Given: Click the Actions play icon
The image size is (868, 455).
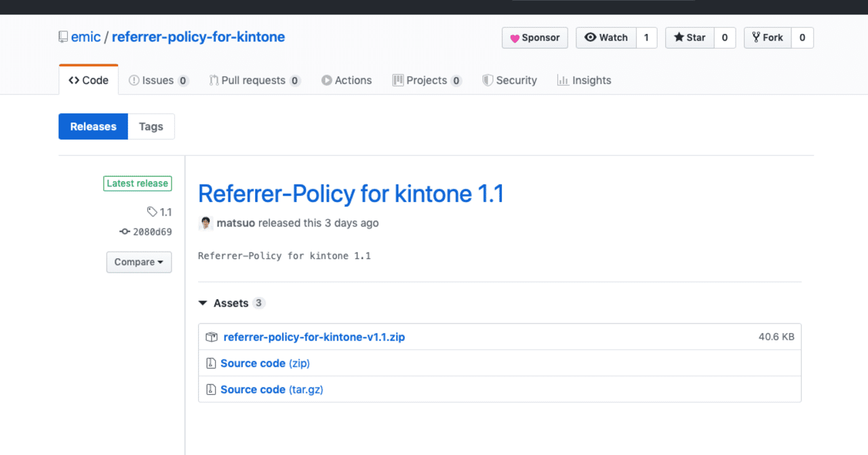Looking at the screenshot, I should coord(327,80).
